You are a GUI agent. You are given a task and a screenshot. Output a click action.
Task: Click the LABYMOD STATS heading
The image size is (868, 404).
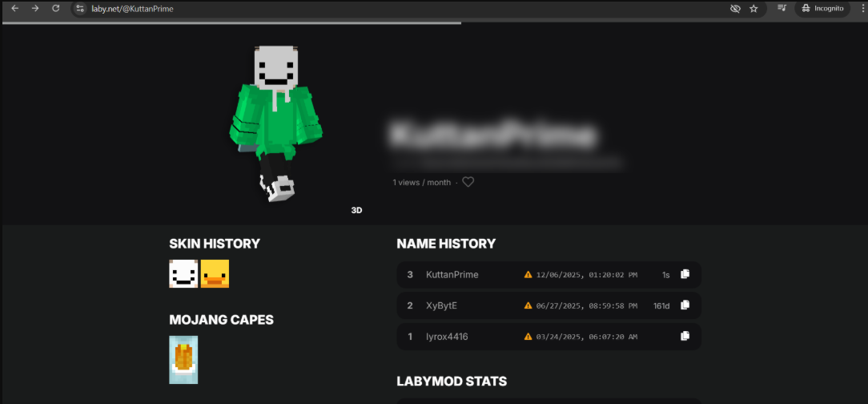pos(452,382)
